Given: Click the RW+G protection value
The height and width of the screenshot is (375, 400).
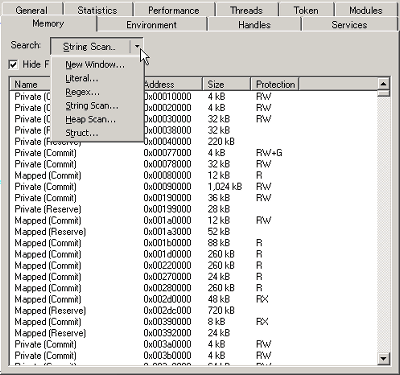Looking at the screenshot, I should 269,153.
